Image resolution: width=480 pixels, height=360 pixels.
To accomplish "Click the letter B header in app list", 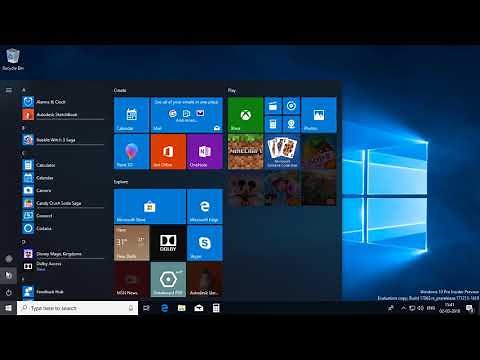I will tap(23, 128).
